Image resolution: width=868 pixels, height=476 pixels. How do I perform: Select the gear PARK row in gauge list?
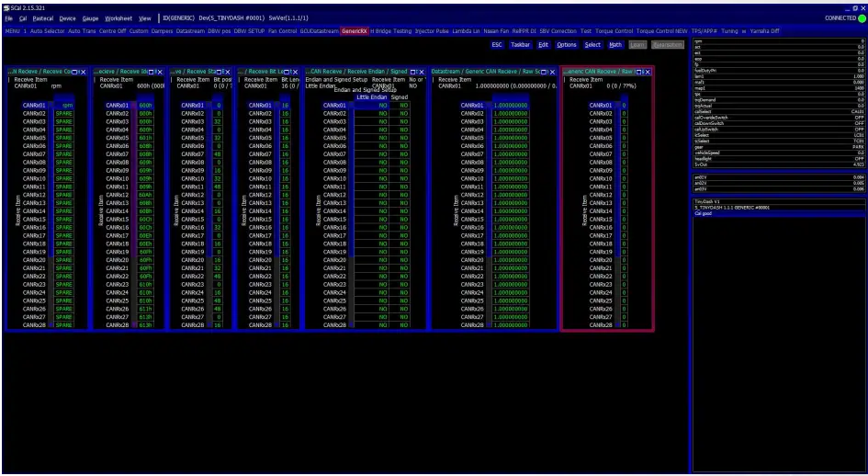(x=778, y=147)
